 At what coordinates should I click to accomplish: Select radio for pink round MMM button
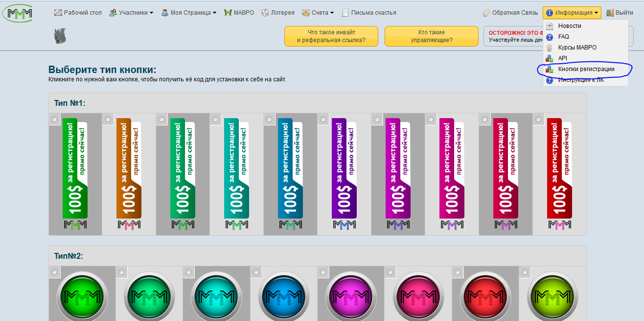click(391, 272)
